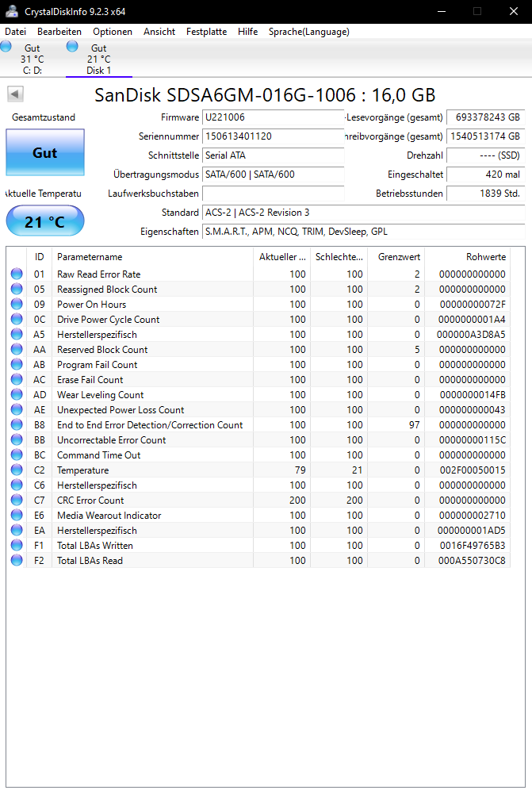Click status icon of Temperature attribute row
Viewport: 532px width, 794px height.
coord(17,470)
